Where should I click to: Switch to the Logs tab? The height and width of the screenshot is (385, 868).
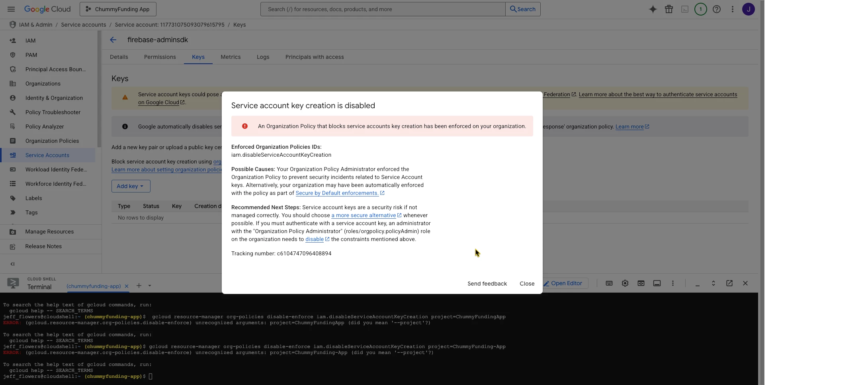pos(263,57)
